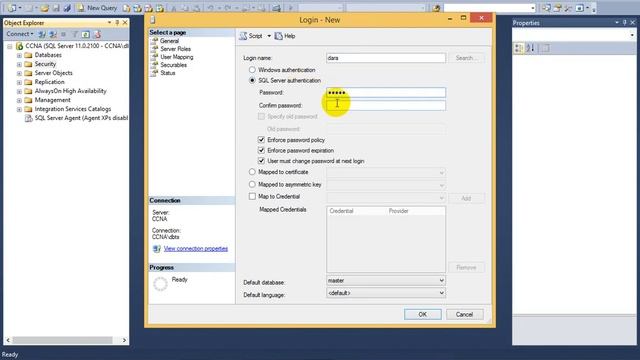The width and height of the screenshot is (640, 360).
Task: Open the Script dropdown arrow
Action: tap(269, 36)
